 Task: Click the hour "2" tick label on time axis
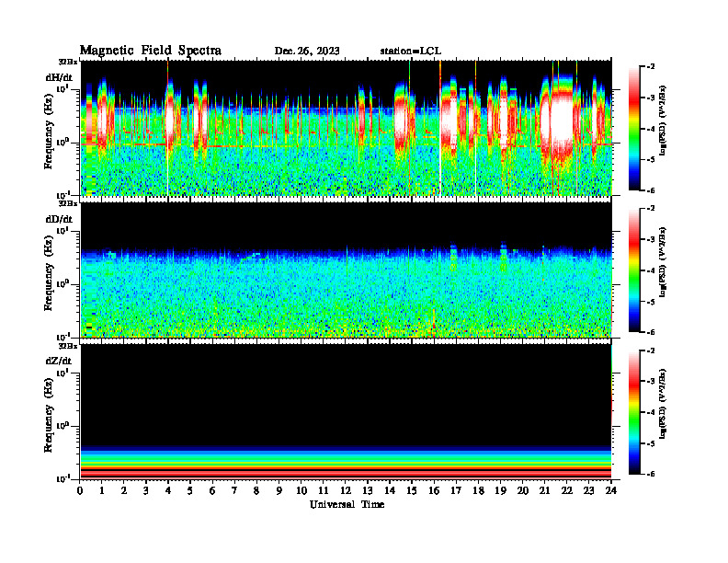tap(124, 491)
